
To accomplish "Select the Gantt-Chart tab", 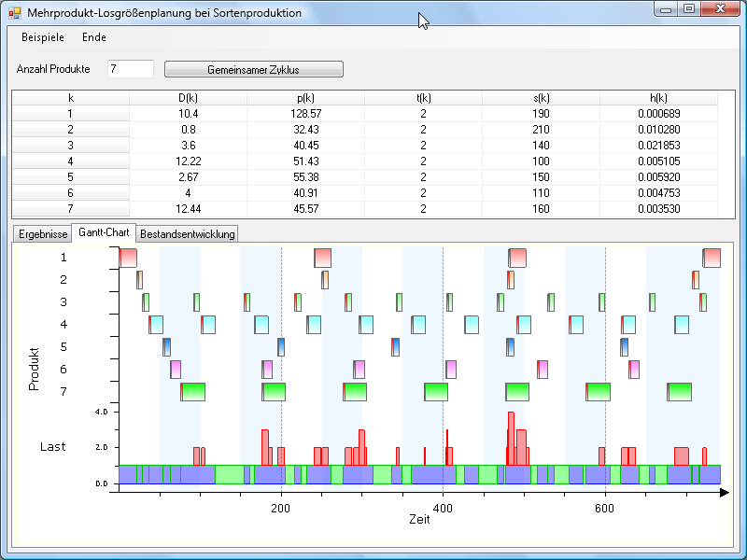I will (104, 232).
